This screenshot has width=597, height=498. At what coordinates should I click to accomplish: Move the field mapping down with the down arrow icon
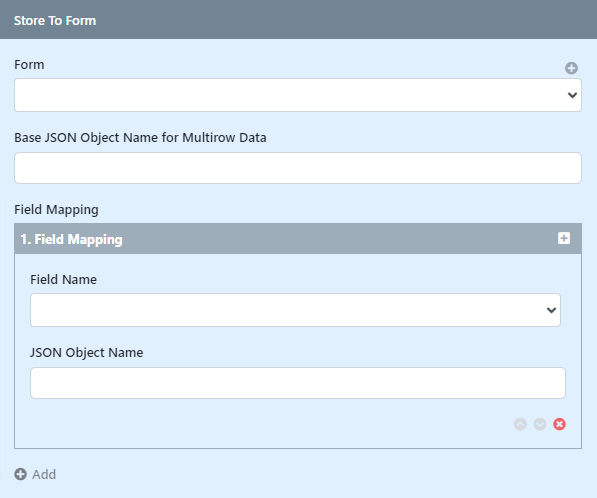click(x=540, y=424)
